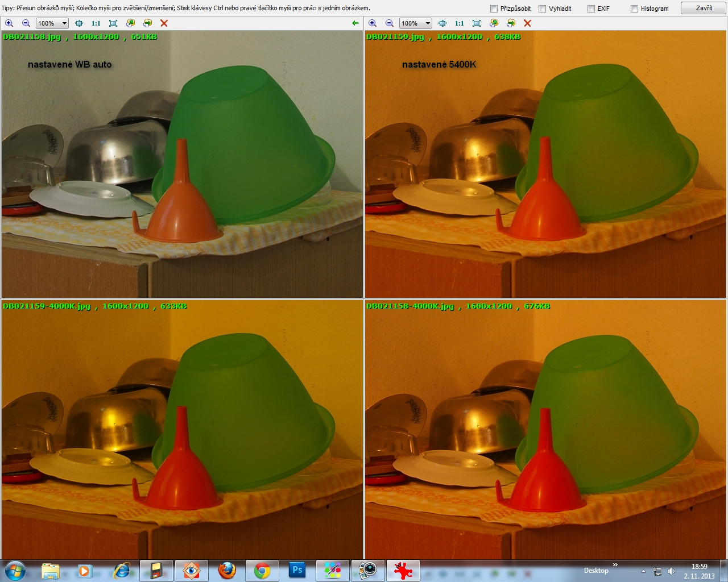This screenshot has width=728, height=582.
Task: Open Photoshop from the taskbar
Action: (297, 570)
